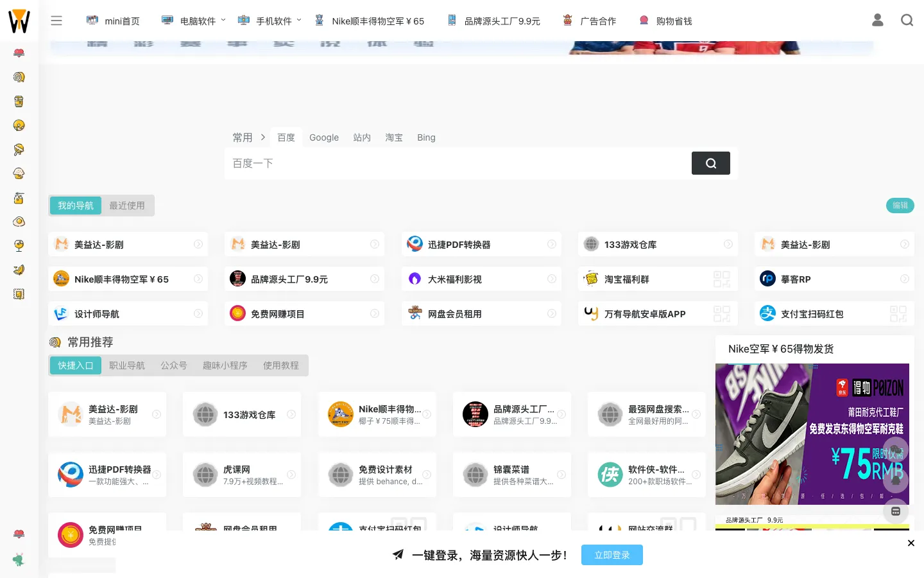Click the W site logo
This screenshot has height=578, width=924.
[19, 21]
